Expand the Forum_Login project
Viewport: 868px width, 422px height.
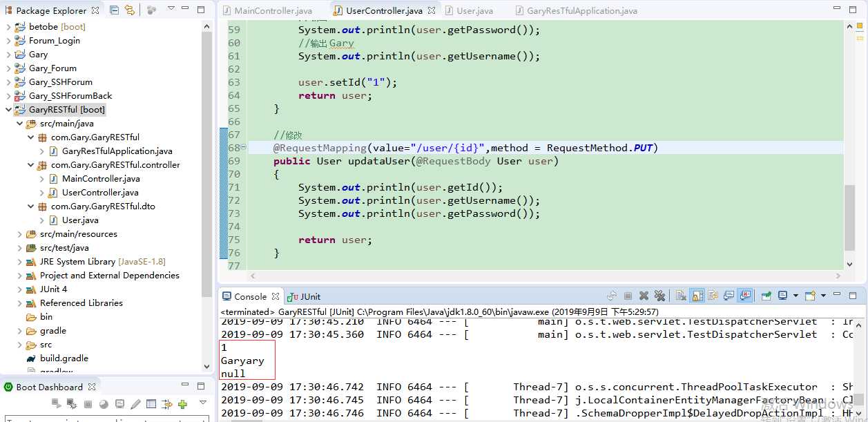click(x=8, y=41)
